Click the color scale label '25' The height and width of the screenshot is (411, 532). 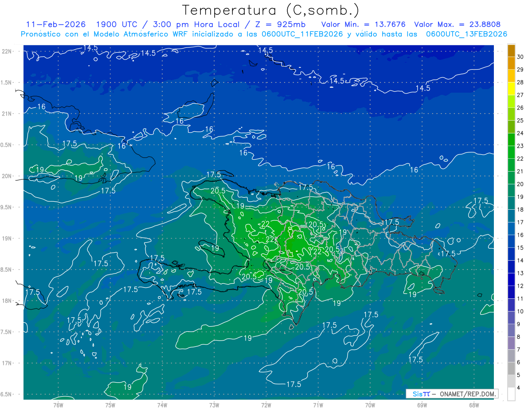point(520,120)
